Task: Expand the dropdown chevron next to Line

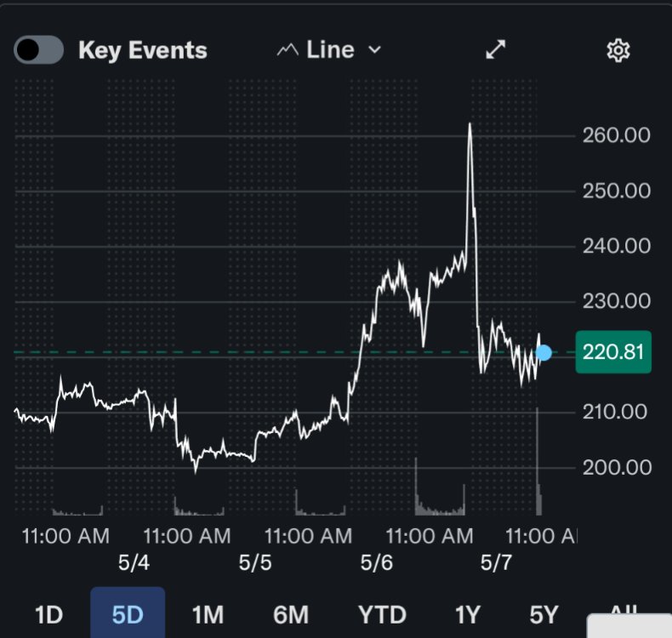Action: 374,50
